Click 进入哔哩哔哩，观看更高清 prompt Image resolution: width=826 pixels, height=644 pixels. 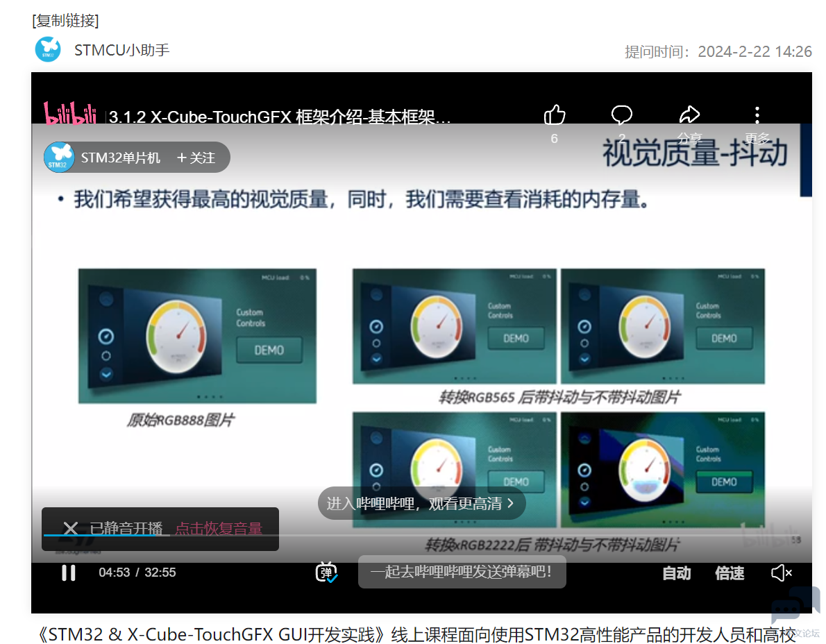(x=421, y=503)
